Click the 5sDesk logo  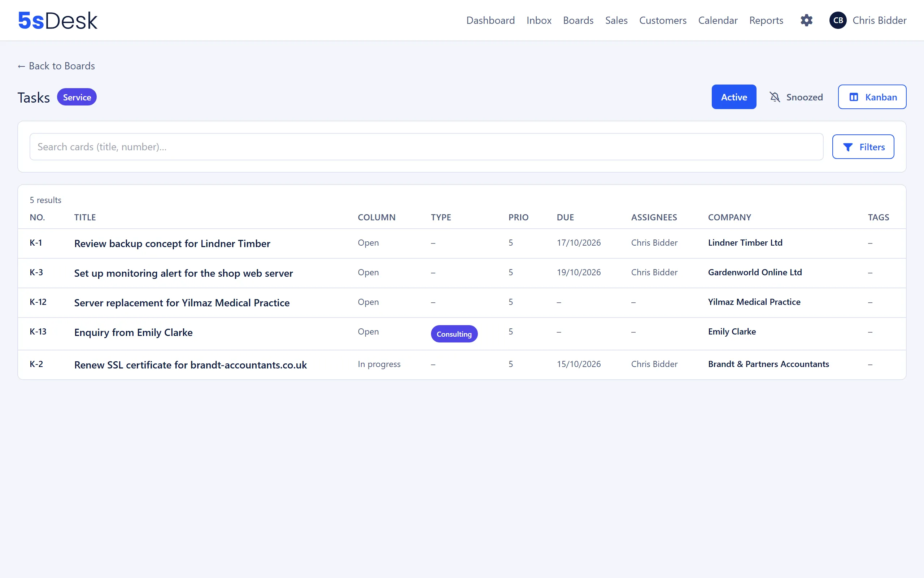[58, 20]
